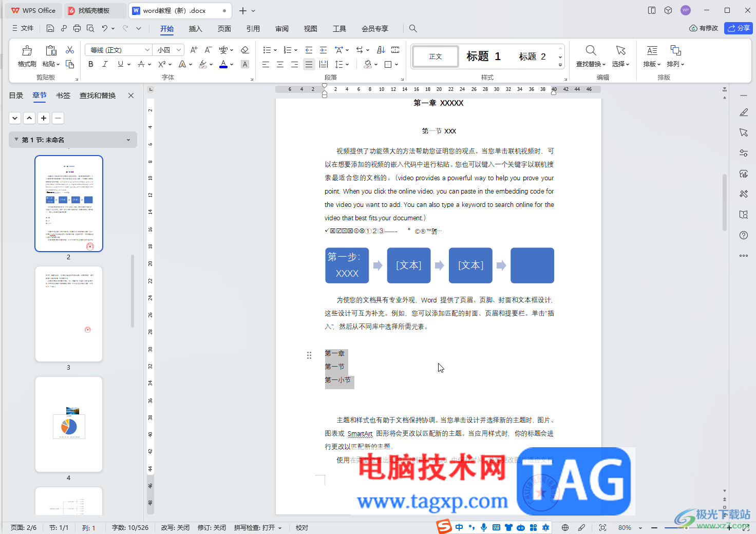756x534 pixels.
Task: Toggle Italic formatting
Action: pos(105,64)
